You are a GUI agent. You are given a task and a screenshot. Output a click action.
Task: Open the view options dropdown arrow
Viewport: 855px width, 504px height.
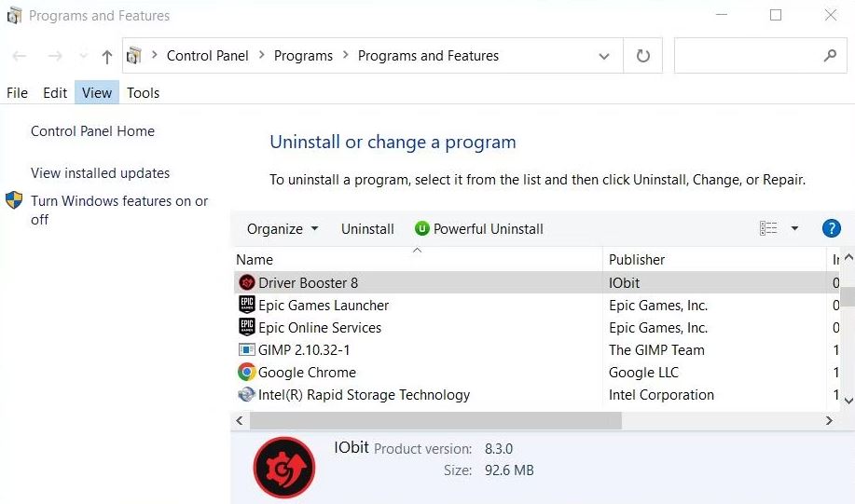[794, 228]
